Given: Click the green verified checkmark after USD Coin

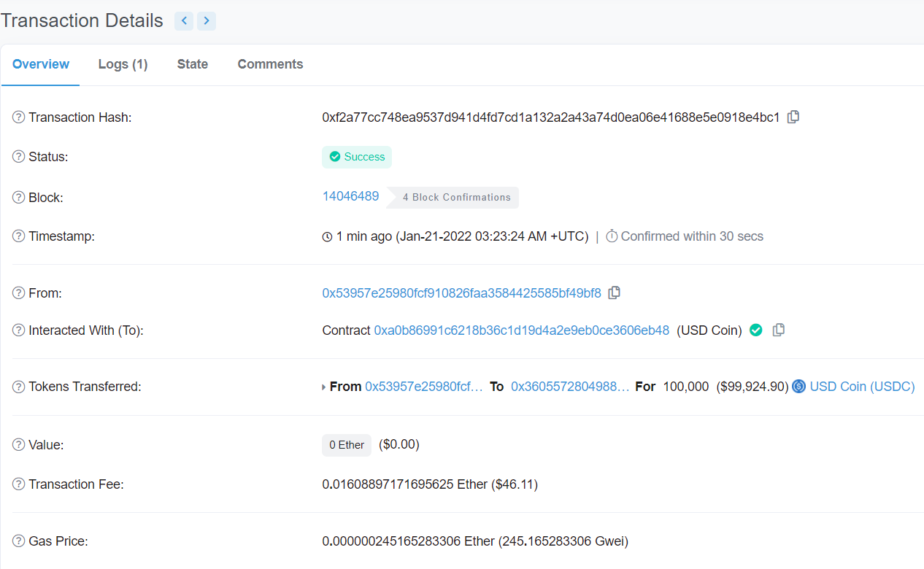Looking at the screenshot, I should (x=756, y=330).
